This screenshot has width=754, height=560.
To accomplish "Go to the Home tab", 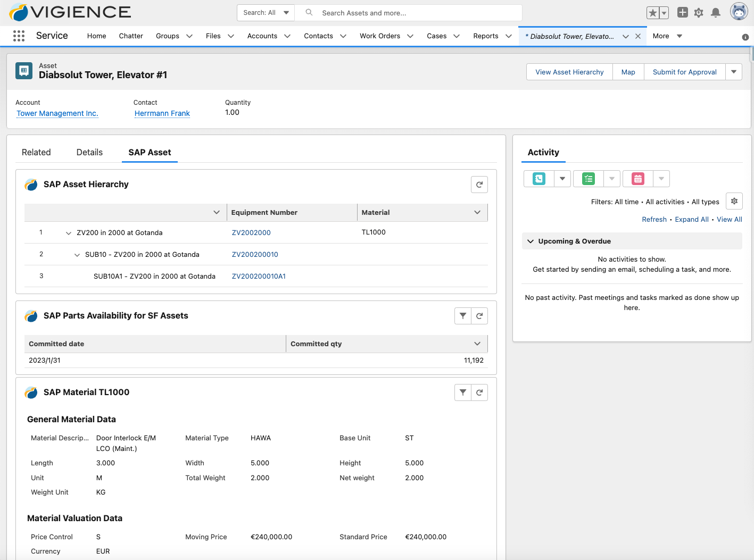I will [96, 36].
